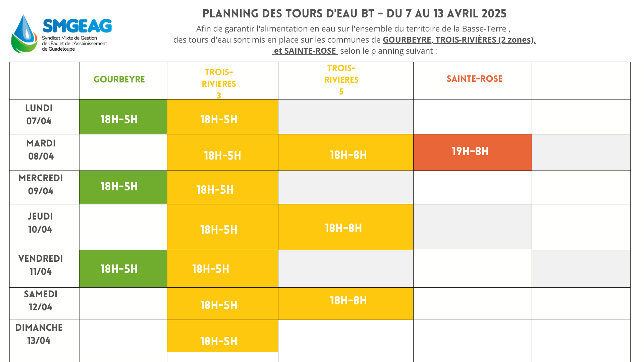Click the SMGEAG water drop logo
This screenshot has height=362, width=644.
click(x=24, y=34)
